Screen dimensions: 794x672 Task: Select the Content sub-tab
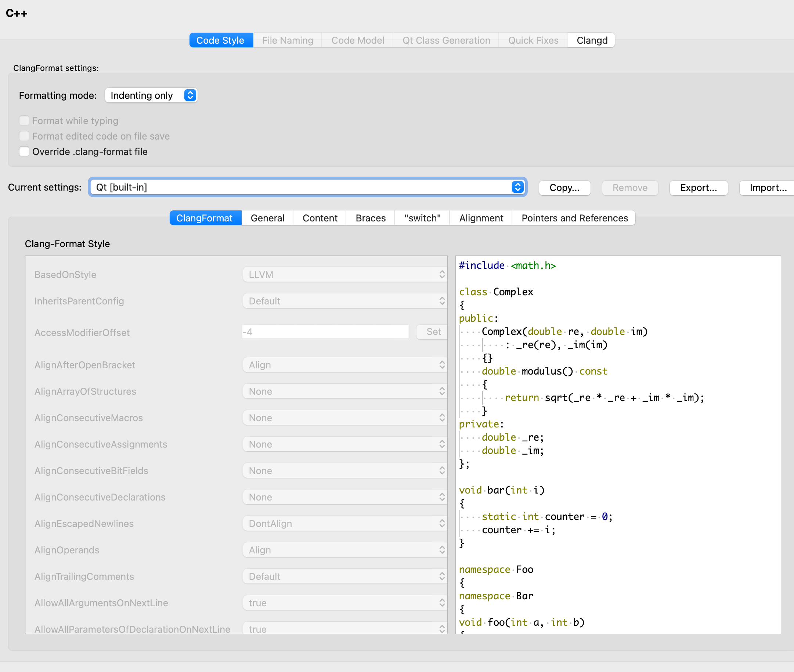click(x=320, y=218)
